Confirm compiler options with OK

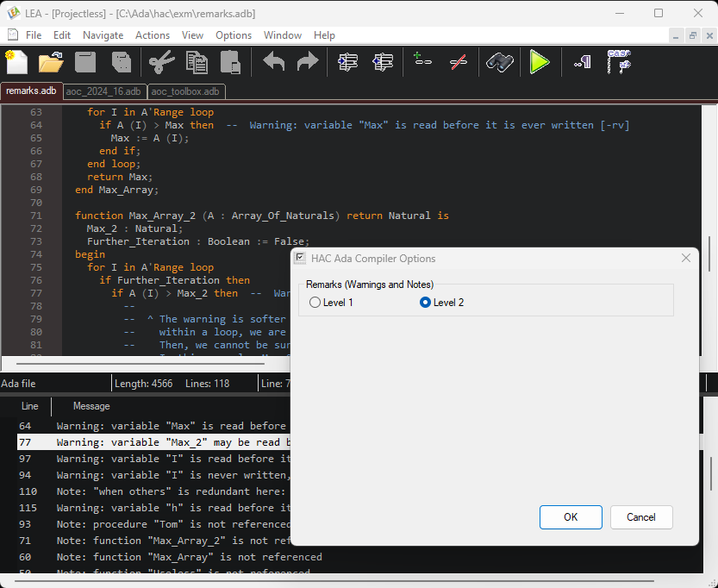pyautogui.click(x=571, y=517)
